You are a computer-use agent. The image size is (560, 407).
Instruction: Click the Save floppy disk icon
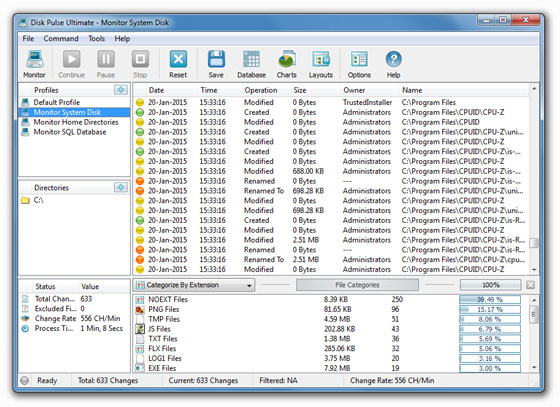tap(216, 59)
